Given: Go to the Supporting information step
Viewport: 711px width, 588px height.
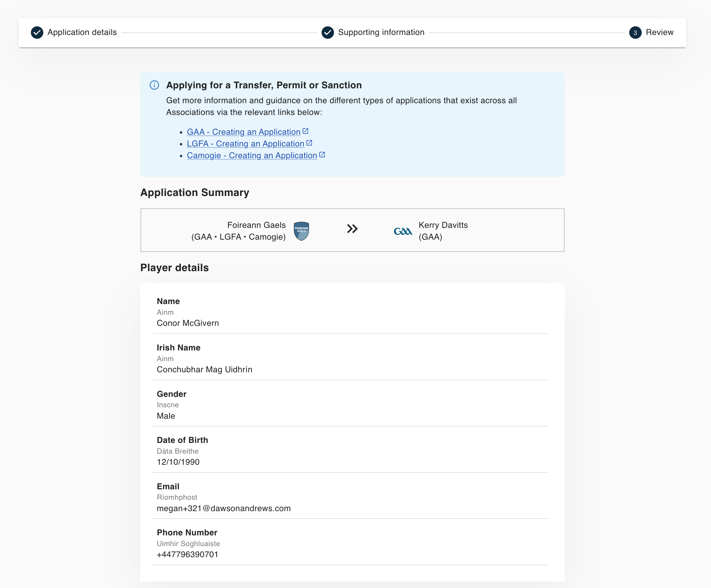Looking at the screenshot, I should pos(381,32).
